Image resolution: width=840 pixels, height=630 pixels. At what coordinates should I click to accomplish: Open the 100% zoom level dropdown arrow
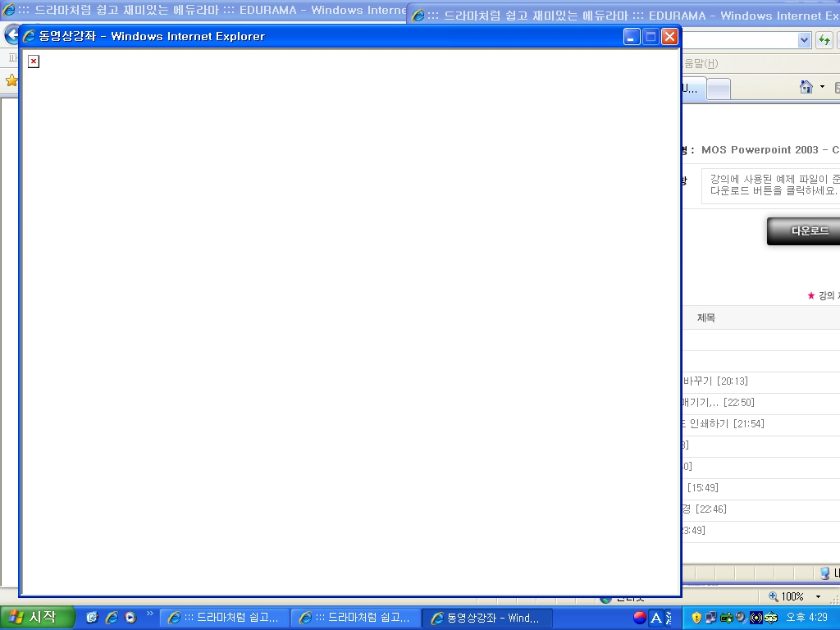tap(818, 597)
